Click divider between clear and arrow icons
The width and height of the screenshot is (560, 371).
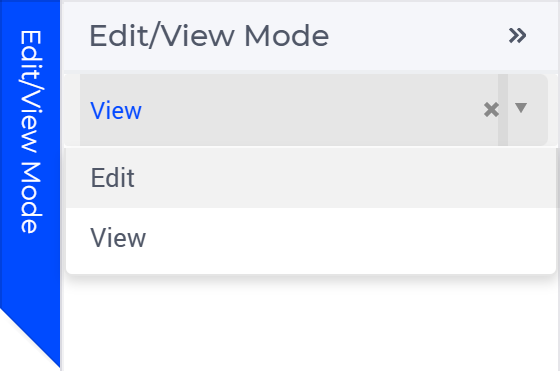[x=503, y=110]
